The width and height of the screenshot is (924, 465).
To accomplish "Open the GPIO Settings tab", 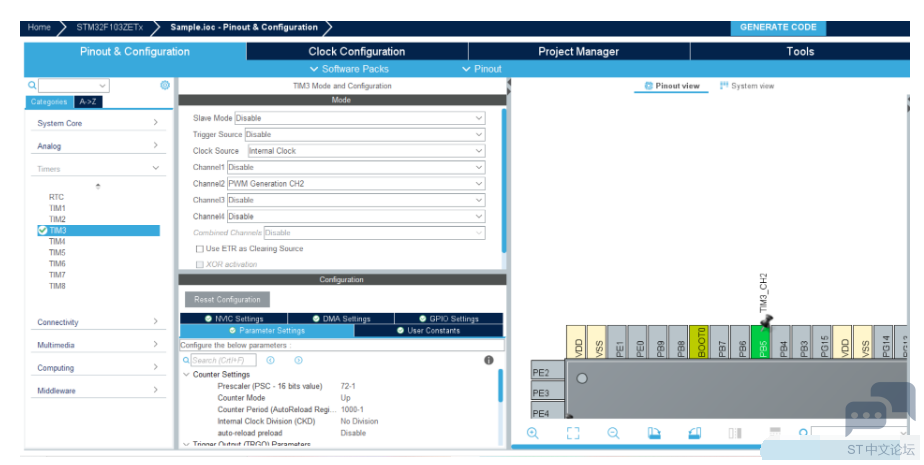I will [449, 318].
